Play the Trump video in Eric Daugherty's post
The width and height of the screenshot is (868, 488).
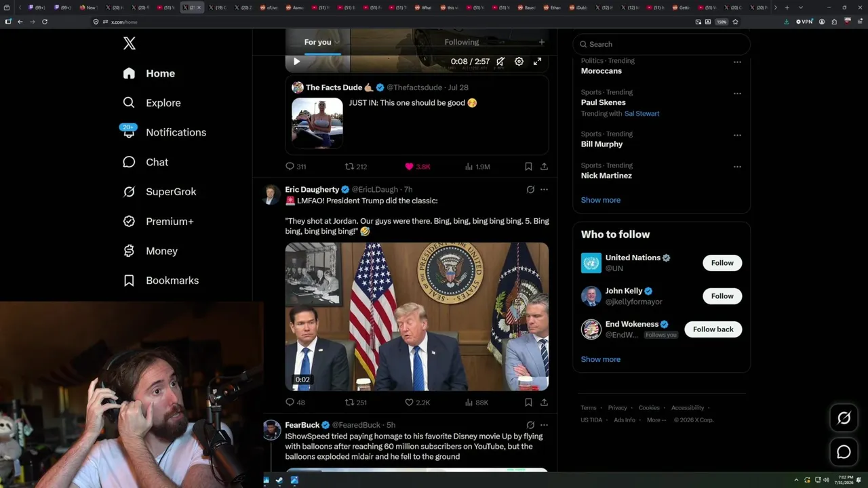click(x=417, y=317)
